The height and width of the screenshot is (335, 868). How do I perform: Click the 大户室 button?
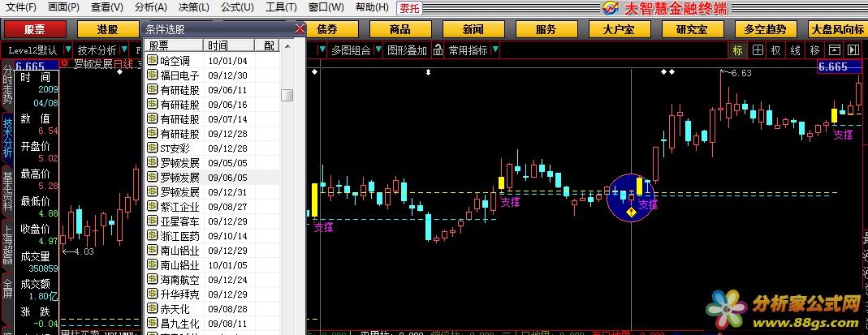click(620, 30)
